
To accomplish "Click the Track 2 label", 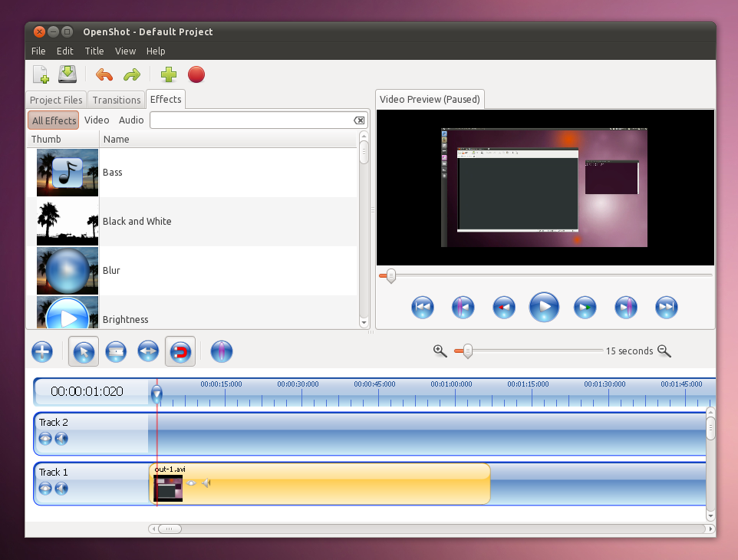I will click(53, 423).
